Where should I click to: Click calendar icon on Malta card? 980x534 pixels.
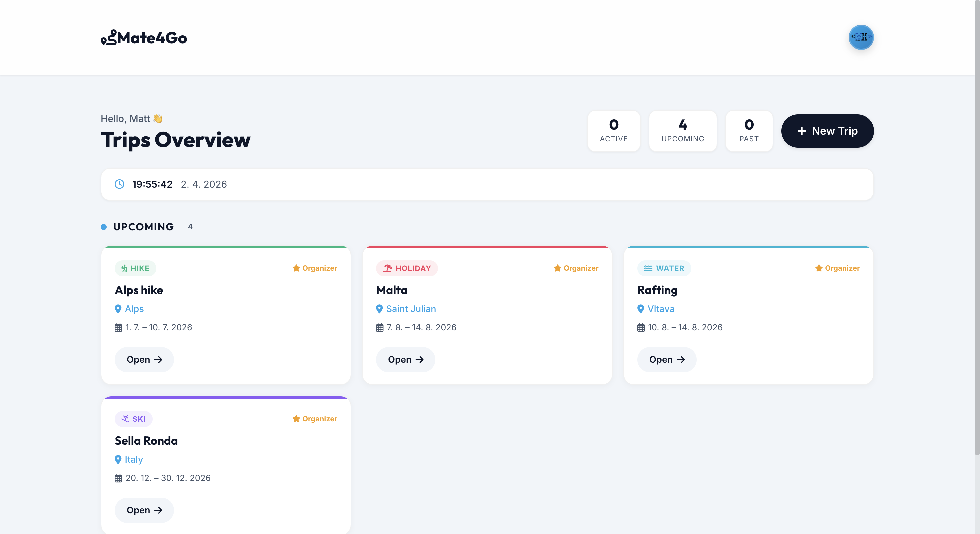pos(380,327)
